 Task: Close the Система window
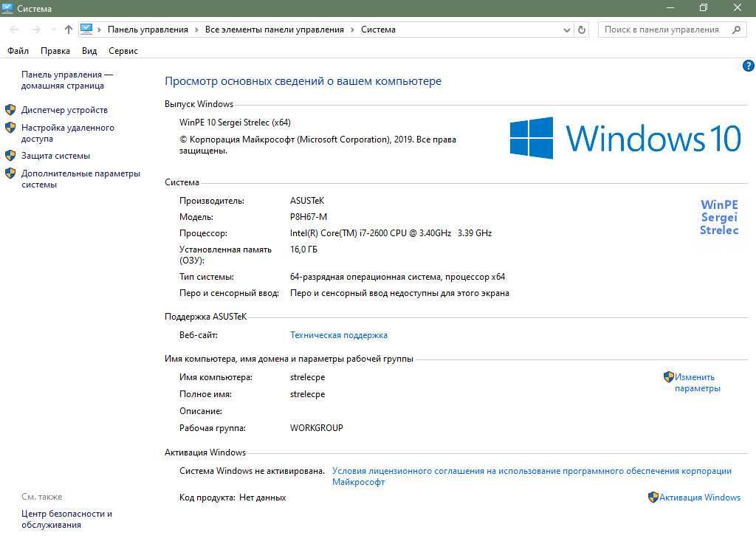pyautogui.click(x=738, y=7)
